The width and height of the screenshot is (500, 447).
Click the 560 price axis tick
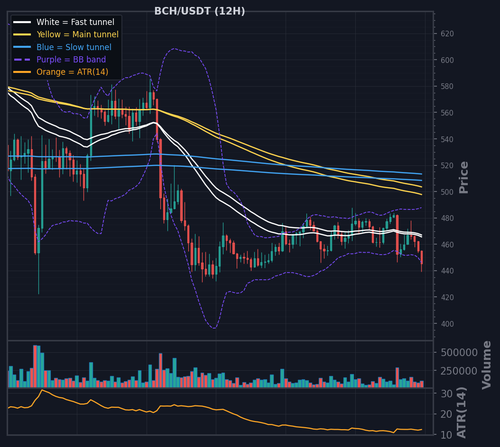(447, 113)
